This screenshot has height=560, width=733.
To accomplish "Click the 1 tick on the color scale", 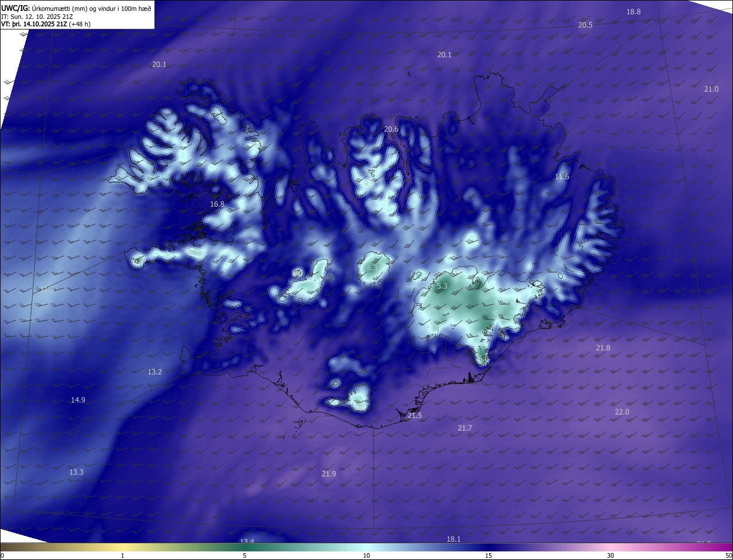I will pyautogui.click(x=123, y=556).
